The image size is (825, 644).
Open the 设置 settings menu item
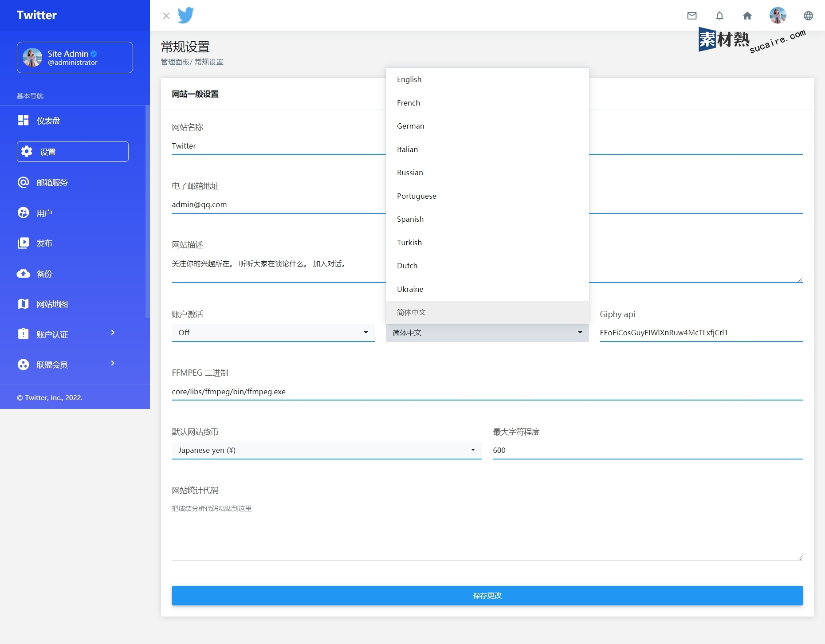(73, 152)
